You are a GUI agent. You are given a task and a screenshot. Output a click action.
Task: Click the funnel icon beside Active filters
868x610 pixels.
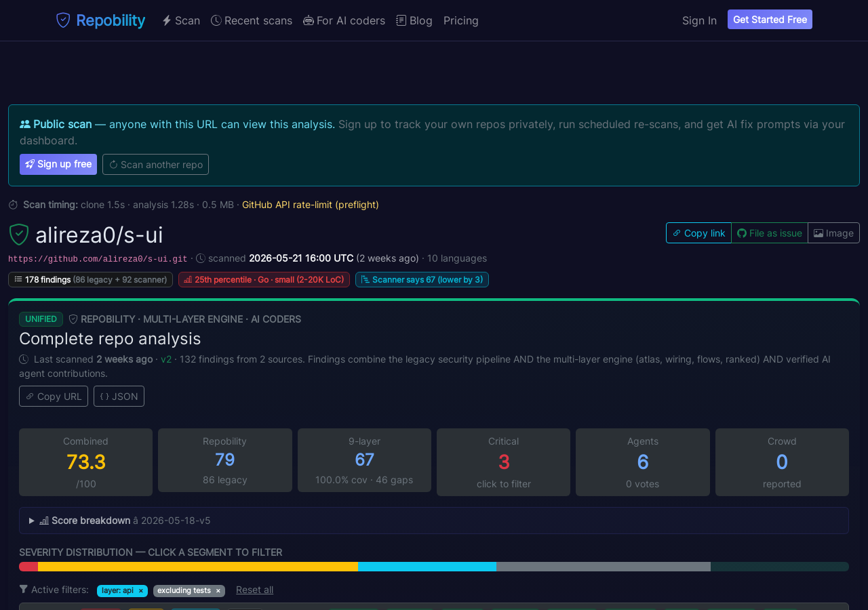(x=24, y=590)
